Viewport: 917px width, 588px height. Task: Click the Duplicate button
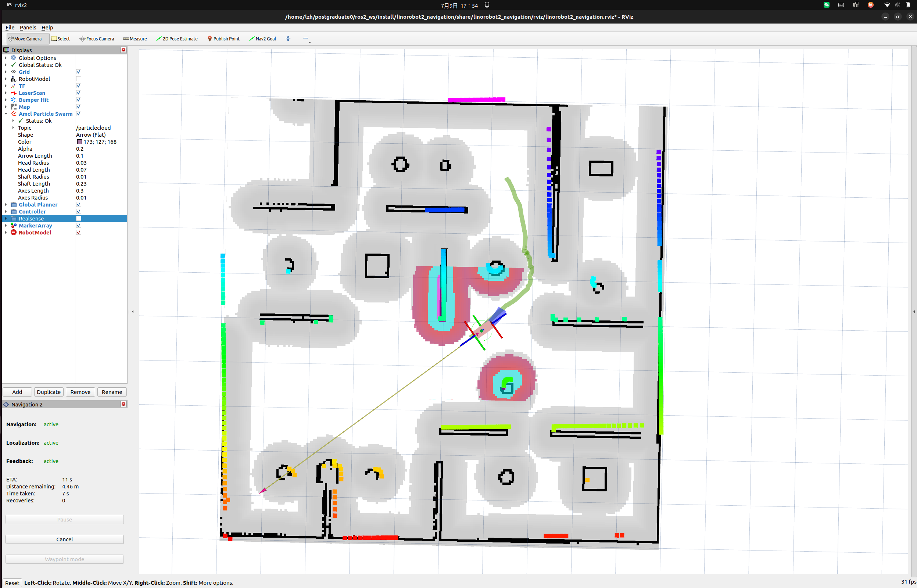click(x=49, y=392)
